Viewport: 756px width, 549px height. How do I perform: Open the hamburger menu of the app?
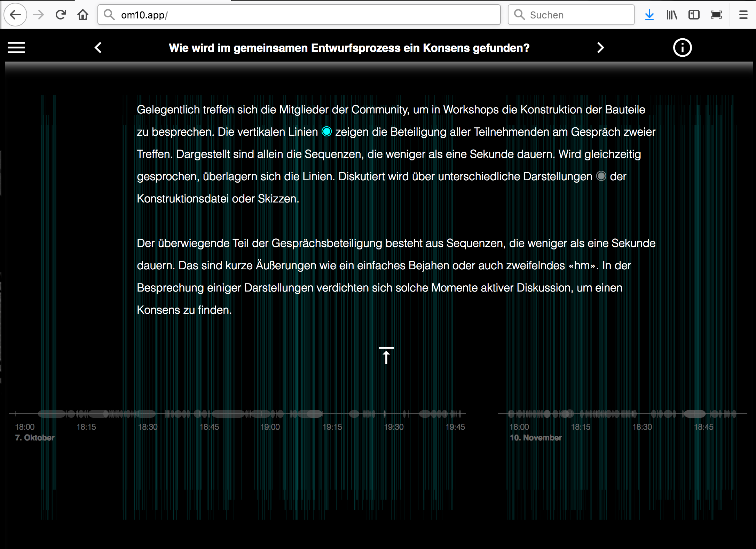16,48
